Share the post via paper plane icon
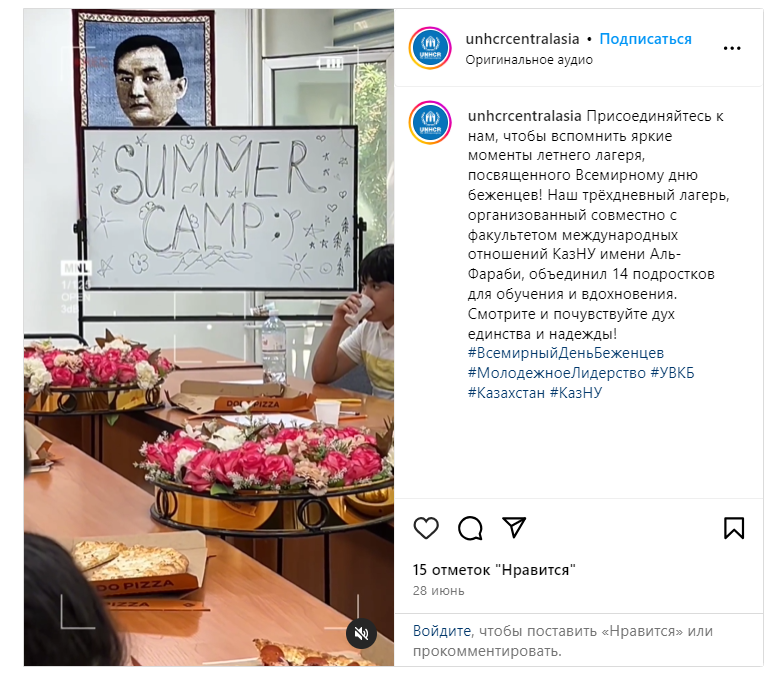This screenshot has height=687, width=783. point(514,528)
